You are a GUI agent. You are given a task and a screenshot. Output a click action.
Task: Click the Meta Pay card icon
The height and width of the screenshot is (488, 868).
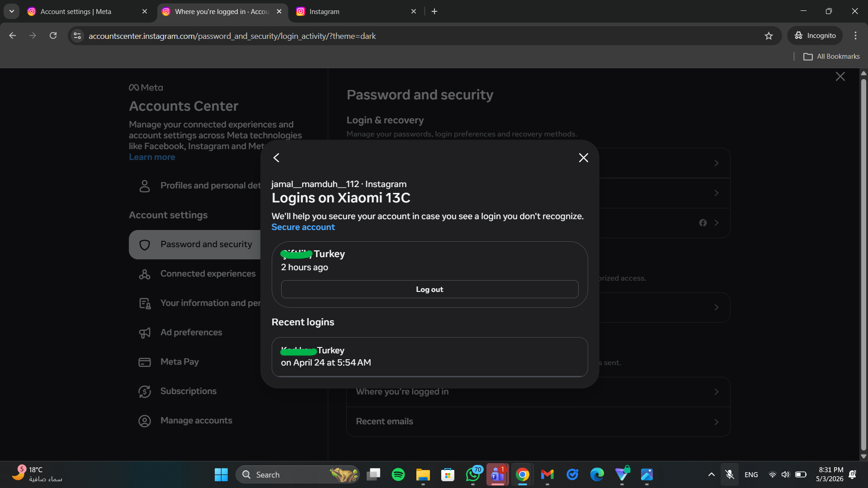[145, 362]
